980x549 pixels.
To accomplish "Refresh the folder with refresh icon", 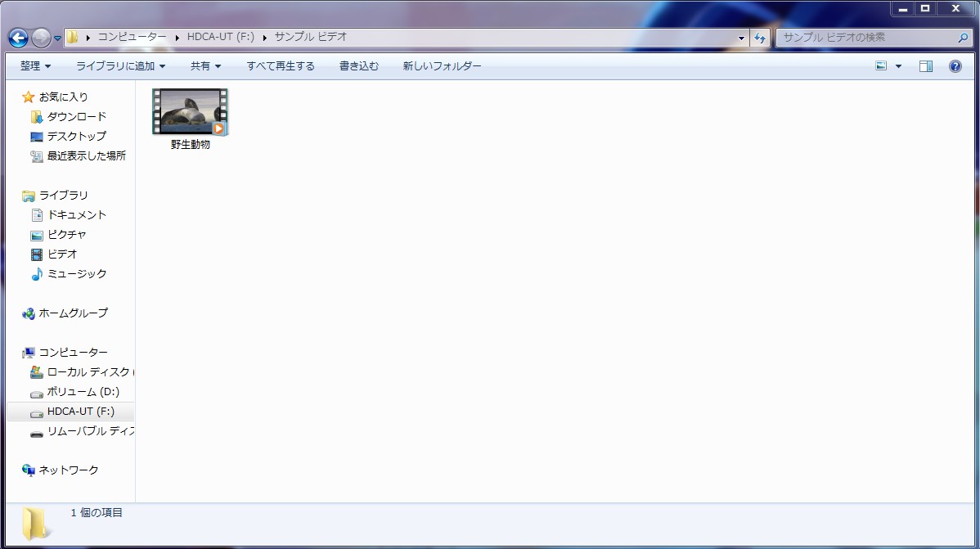I will [760, 38].
